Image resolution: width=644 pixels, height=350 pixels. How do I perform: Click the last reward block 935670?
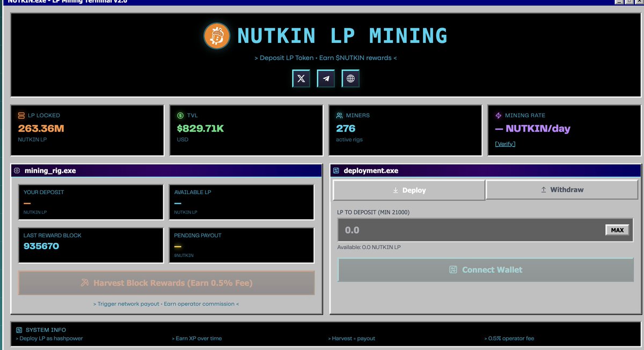[x=41, y=246]
